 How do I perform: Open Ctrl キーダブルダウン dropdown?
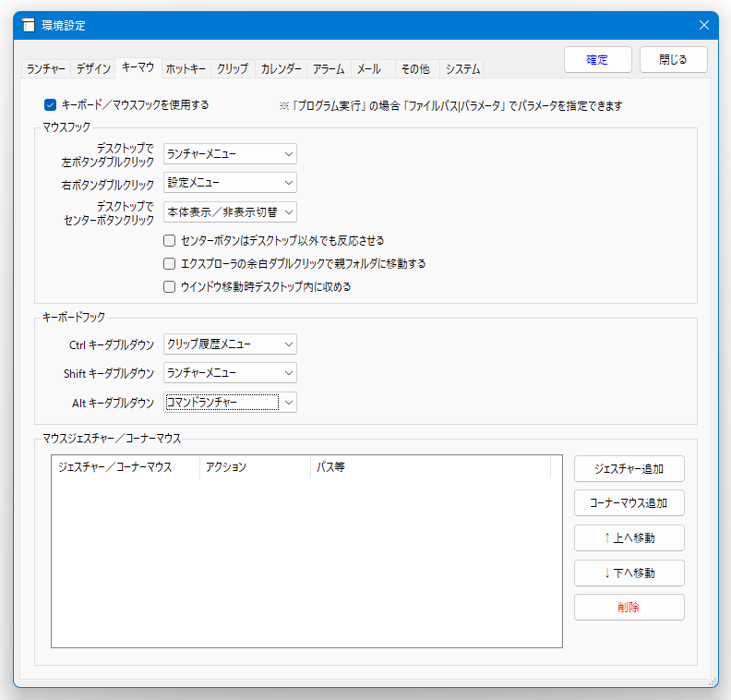pos(230,344)
